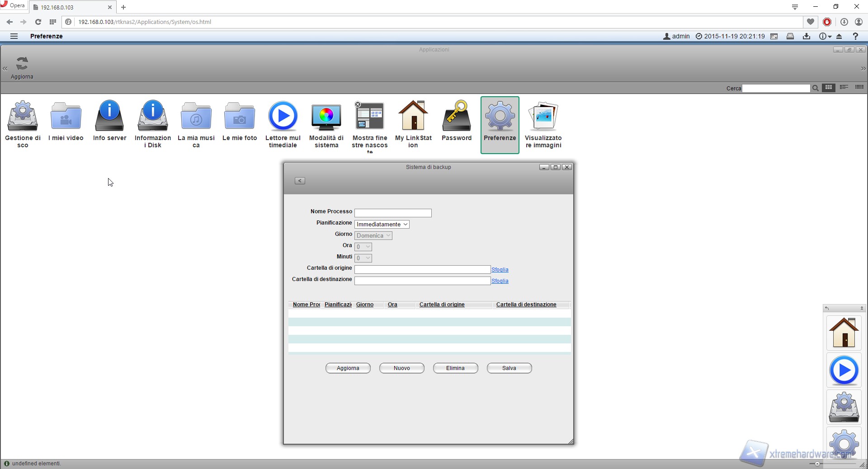Open the Gestione disco application icon
Image resolution: width=868 pixels, height=469 pixels.
(x=23, y=117)
